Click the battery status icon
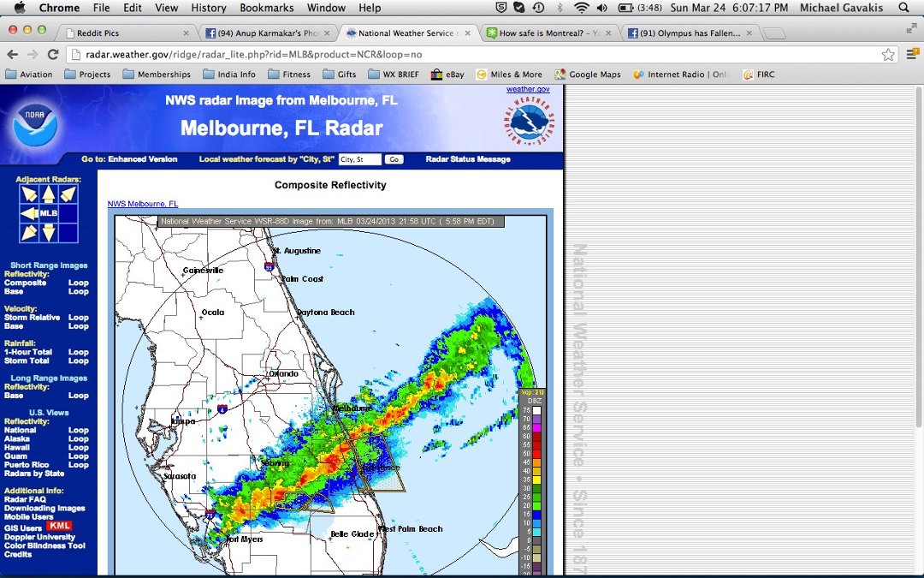 [x=625, y=8]
